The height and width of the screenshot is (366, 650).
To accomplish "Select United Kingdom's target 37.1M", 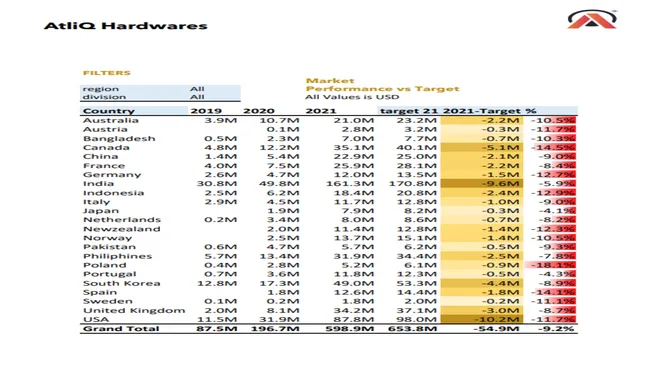I will point(417,310).
